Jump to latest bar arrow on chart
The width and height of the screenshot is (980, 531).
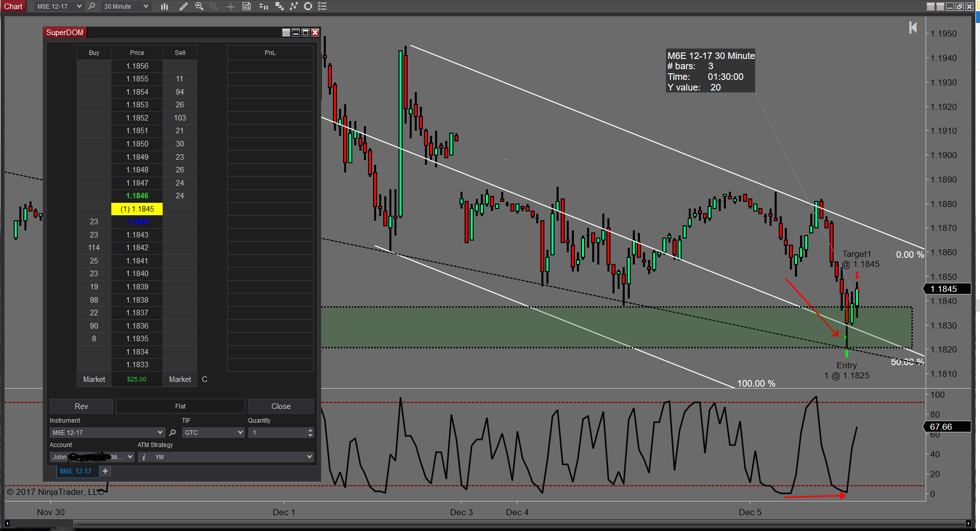coord(913,27)
